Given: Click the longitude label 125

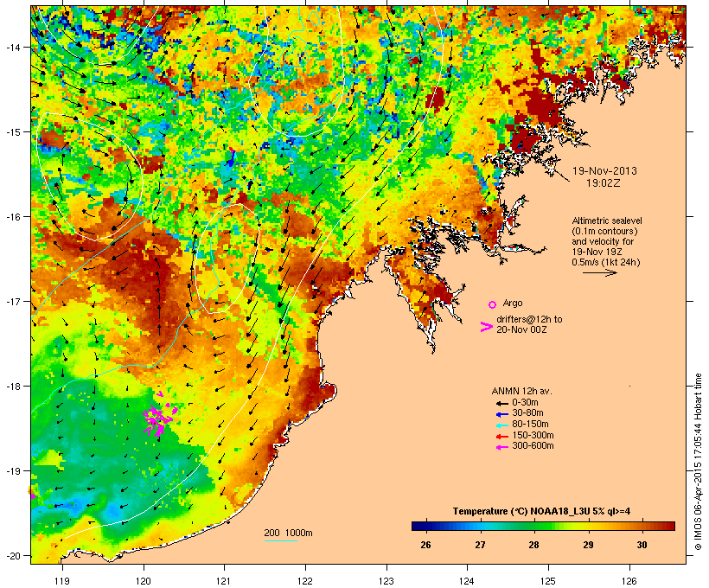Looking at the screenshot, I should tap(548, 581).
